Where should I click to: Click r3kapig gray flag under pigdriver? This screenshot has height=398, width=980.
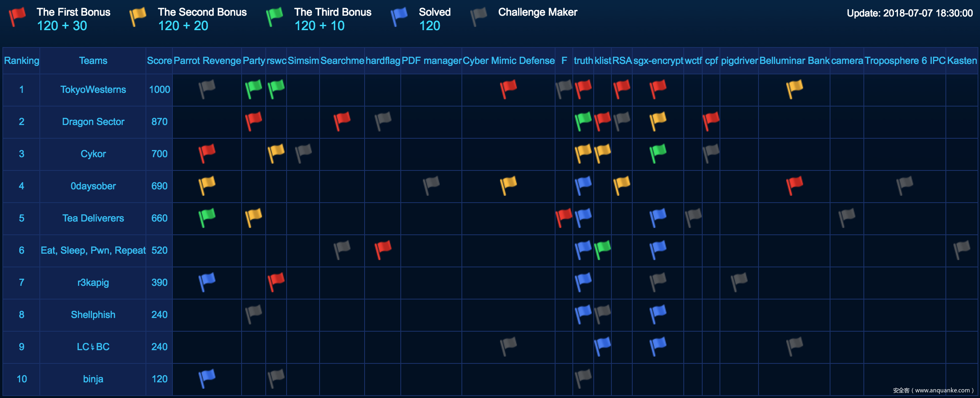pos(739,282)
